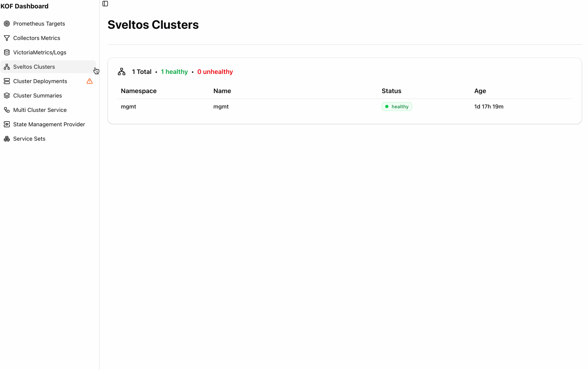This screenshot has height=370, width=588.
Task: Click the cluster tree icon for Sveltos Clusters
Action: [7, 66]
